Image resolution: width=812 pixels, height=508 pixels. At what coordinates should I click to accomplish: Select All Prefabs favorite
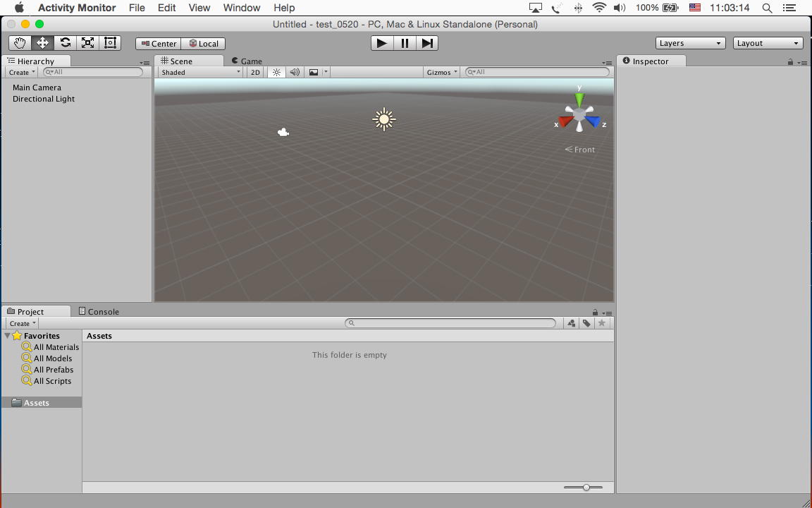[47, 370]
